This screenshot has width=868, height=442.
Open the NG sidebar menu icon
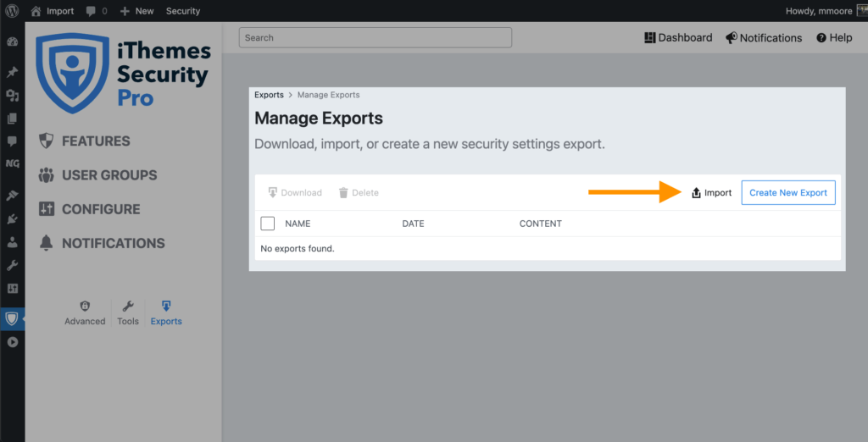click(x=12, y=163)
